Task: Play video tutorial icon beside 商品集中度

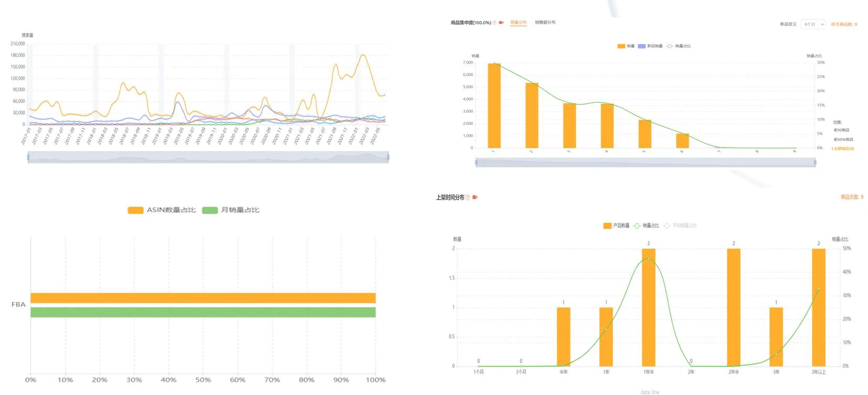Action: click(x=501, y=23)
